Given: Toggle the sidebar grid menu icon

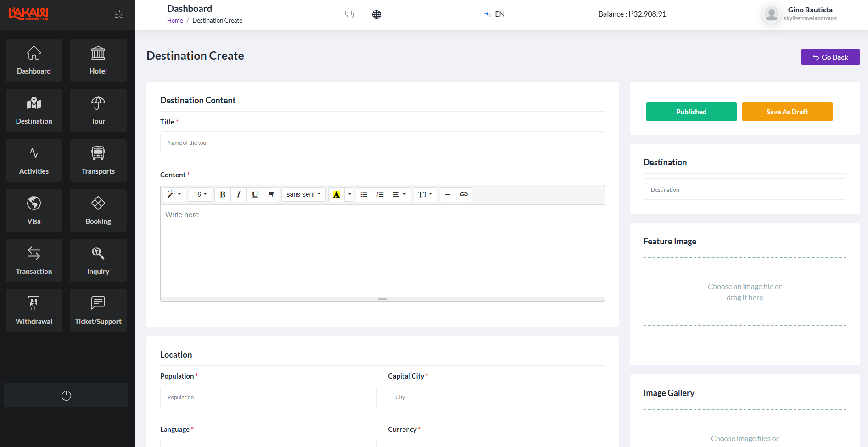Looking at the screenshot, I should click(119, 14).
